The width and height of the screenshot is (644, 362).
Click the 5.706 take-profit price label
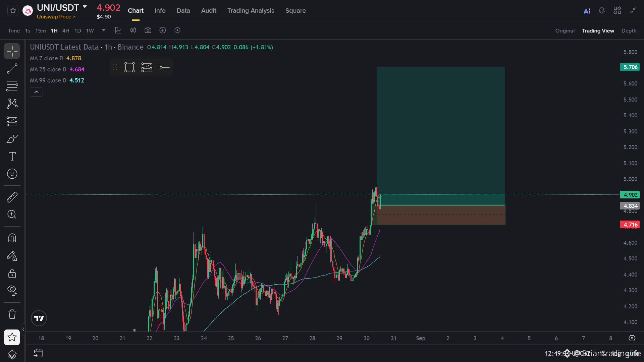coord(630,67)
